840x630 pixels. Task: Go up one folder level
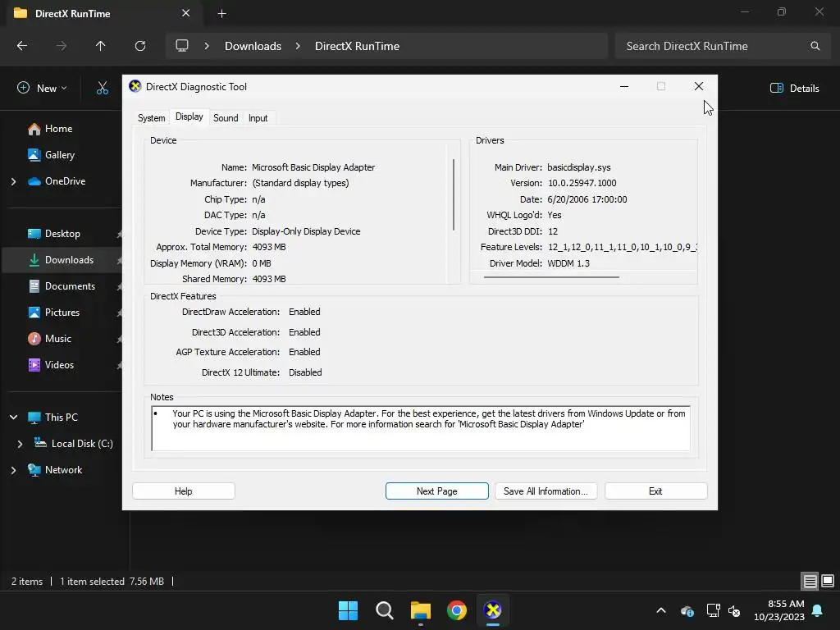(100, 46)
